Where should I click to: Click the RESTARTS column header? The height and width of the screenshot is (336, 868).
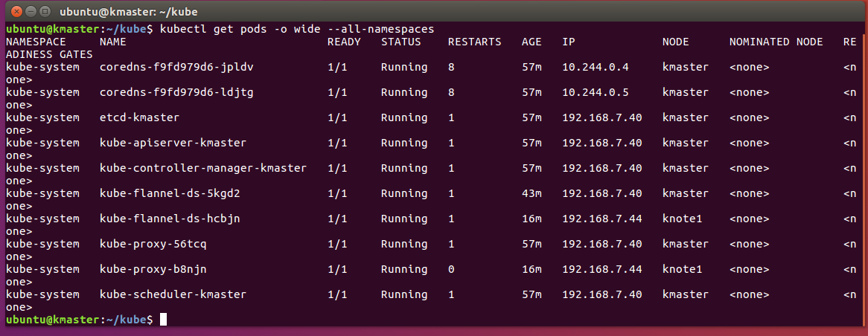(474, 42)
